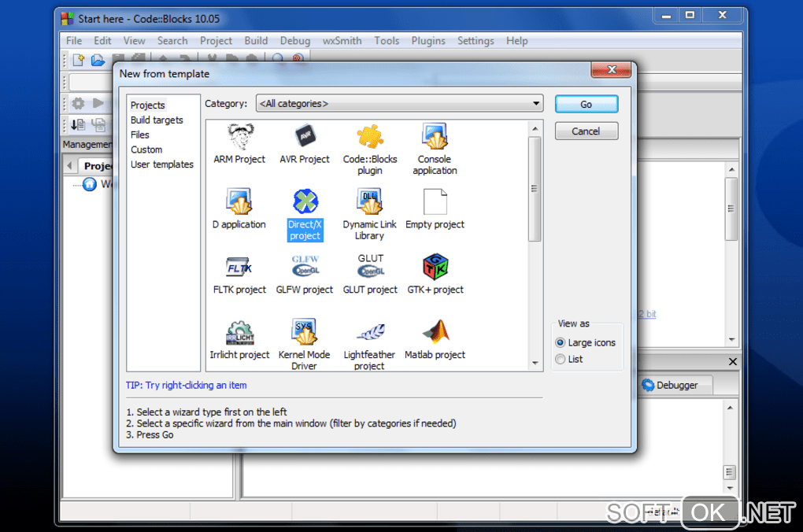This screenshot has height=532, width=803.
Task: Click logs panel scroll up arrow
Action: point(731,408)
